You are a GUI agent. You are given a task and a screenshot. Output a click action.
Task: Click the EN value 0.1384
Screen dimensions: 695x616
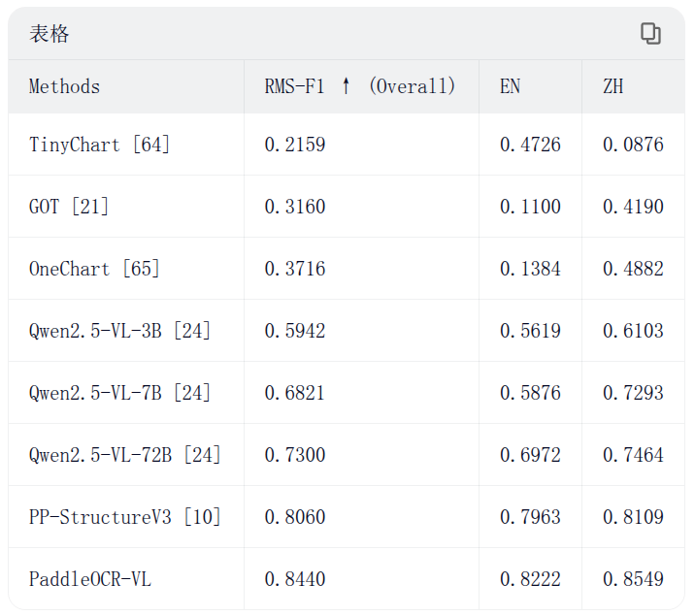point(530,269)
